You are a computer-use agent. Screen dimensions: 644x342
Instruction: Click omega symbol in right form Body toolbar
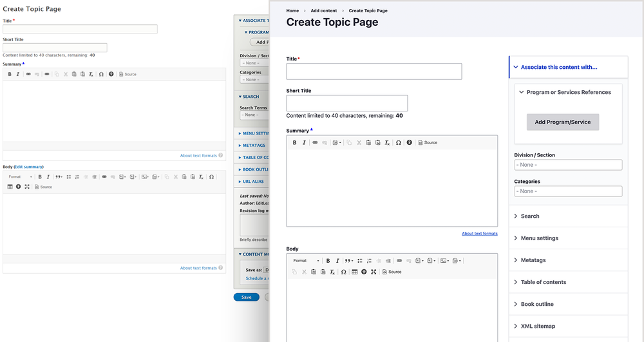click(343, 272)
